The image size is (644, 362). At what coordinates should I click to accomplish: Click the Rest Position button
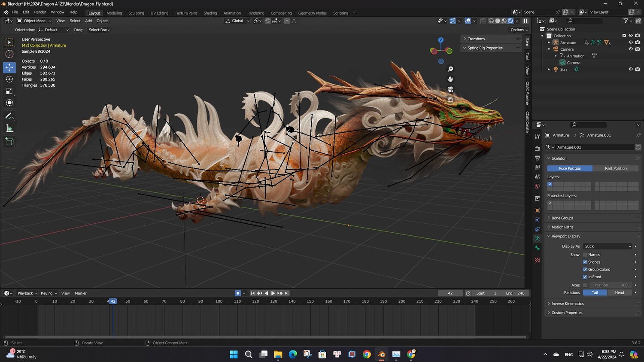616,168
